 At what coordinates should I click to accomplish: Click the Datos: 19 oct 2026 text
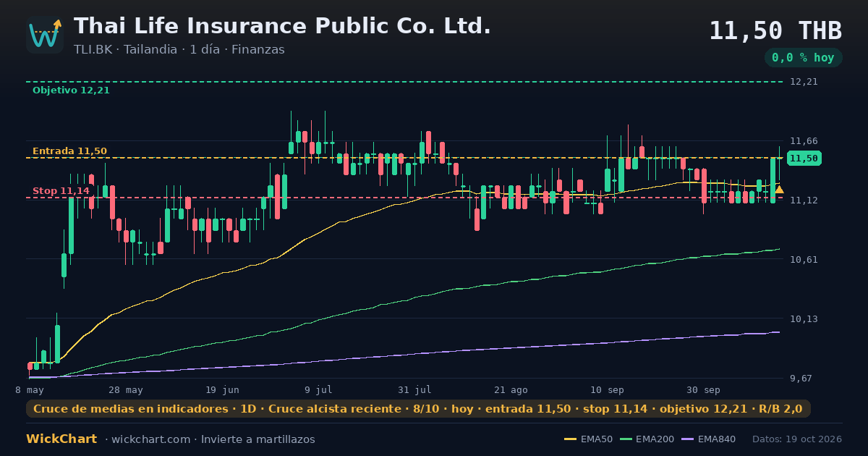point(797,439)
